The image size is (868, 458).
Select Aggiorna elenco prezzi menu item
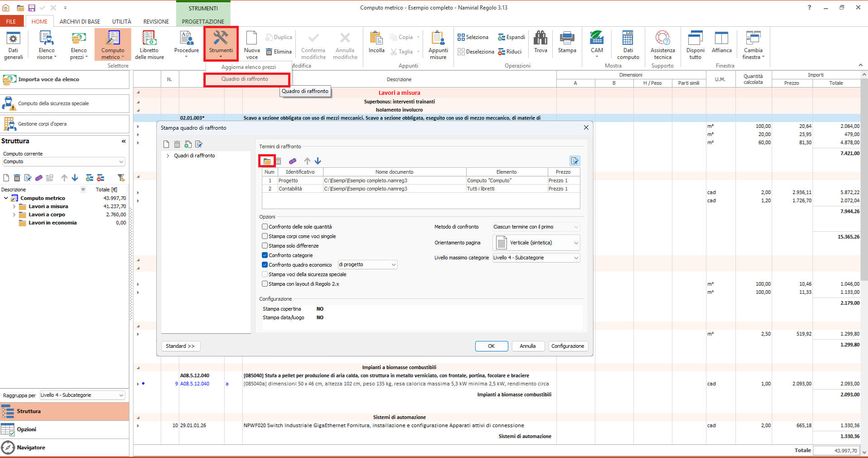pos(248,67)
